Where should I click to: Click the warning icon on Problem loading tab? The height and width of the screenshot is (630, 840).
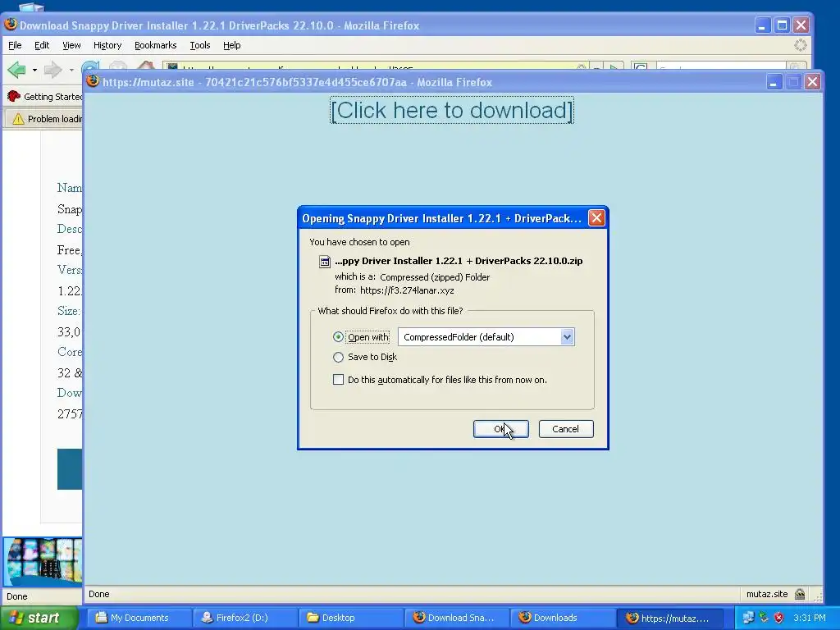point(18,119)
